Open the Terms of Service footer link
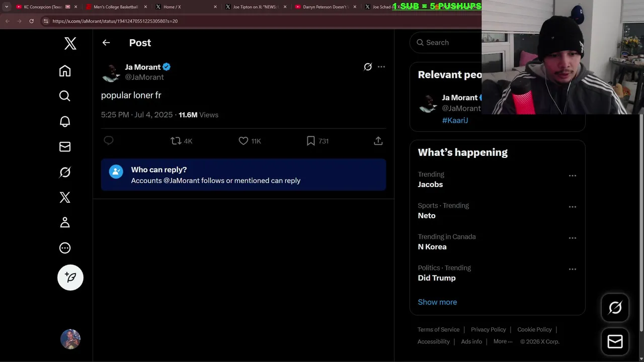 point(438,330)
